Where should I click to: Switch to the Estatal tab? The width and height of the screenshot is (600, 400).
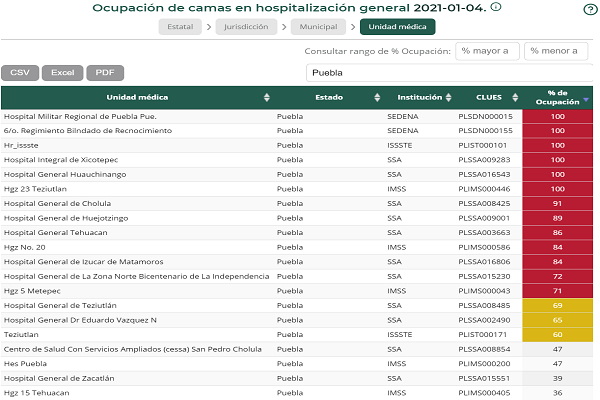coord(180,27)
